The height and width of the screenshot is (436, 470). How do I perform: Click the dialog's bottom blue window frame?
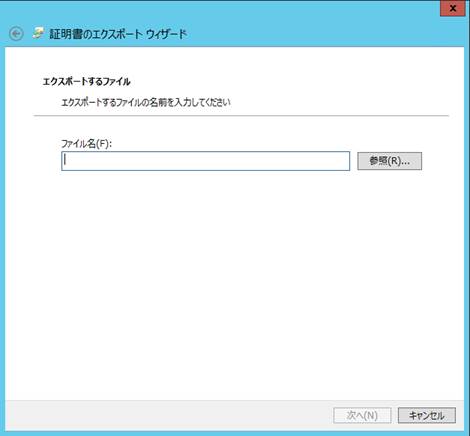tap(235, 433)
